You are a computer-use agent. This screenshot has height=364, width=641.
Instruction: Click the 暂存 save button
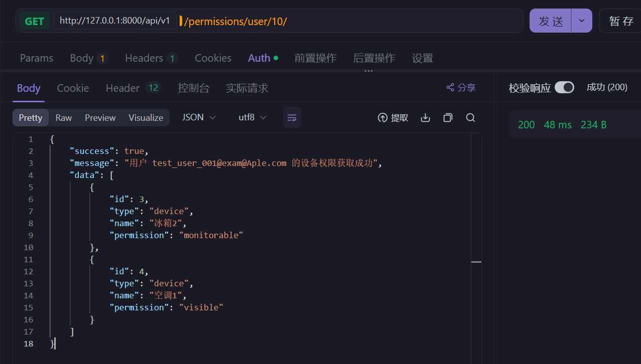coord(621,21)
